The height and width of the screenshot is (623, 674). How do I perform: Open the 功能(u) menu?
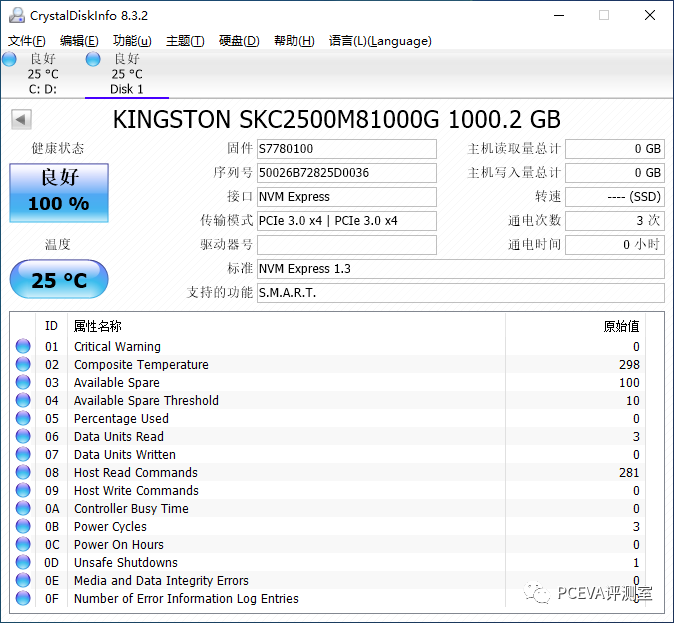[x=132, y=41]
